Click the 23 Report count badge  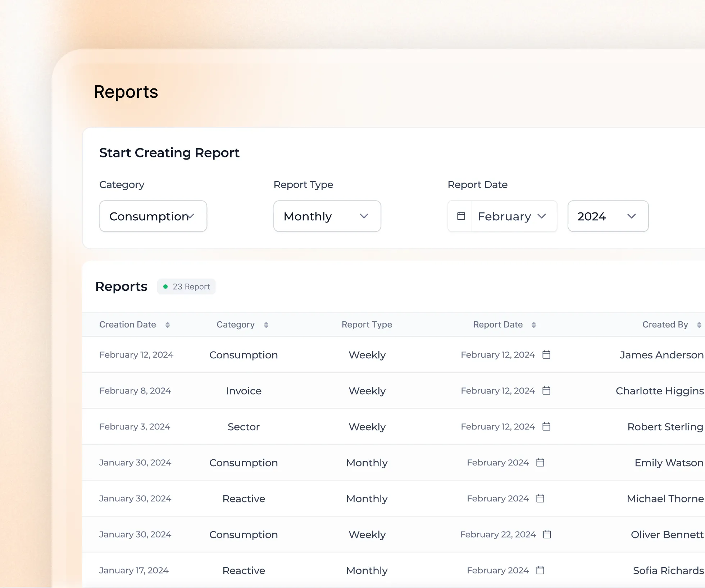(186, 287)
